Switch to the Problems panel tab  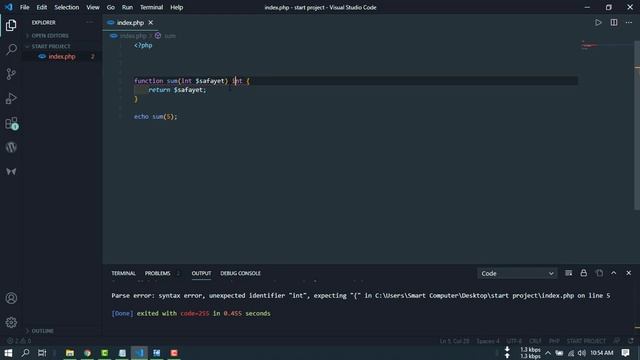[158, 273]
